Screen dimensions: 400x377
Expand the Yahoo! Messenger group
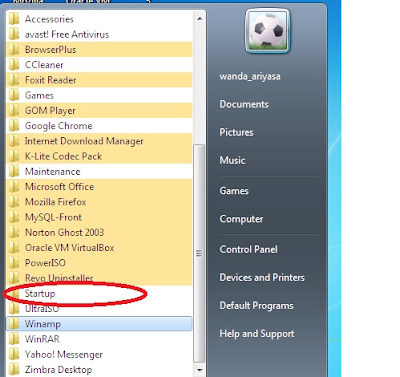click(x=99, y=354)
